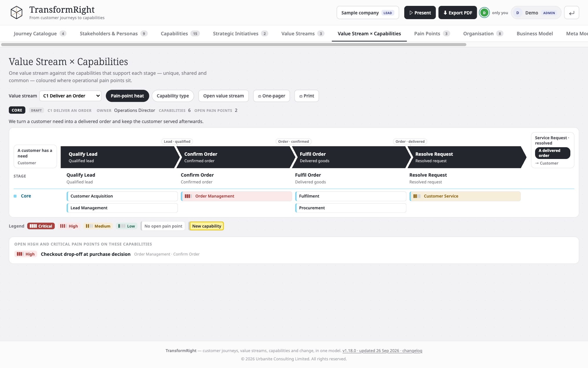
Task: Switch to the Value Streams tab
Action: (x=303, y=34)
